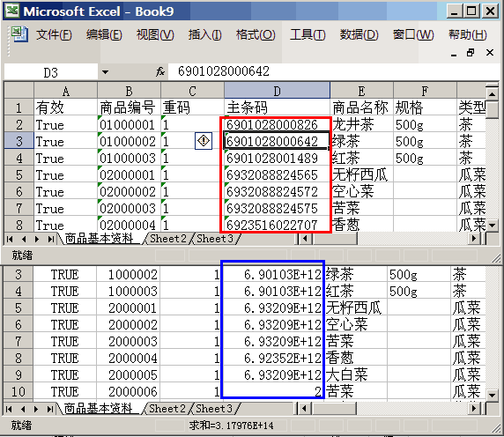Image resolution: width=504 pixels, height=437 pixels.
Task: Click the workbook document icon beside the File menu
Action: 19,34
